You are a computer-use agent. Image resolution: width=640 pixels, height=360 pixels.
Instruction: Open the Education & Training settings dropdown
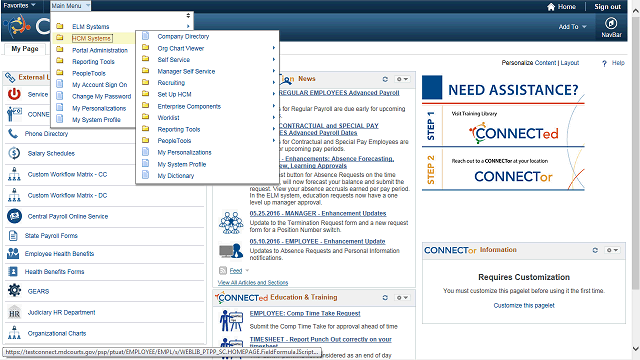click(x=402, y=298)
